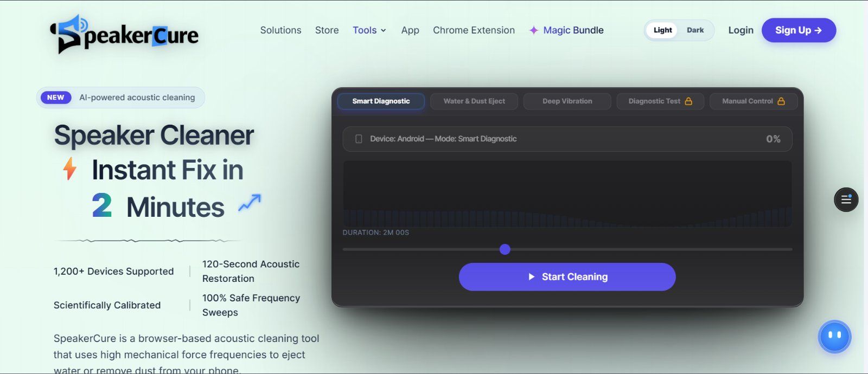Click 'Scientifically Calibrated' text
The width and height of the screenshot is (868, 374).
[x=107, y=305]
